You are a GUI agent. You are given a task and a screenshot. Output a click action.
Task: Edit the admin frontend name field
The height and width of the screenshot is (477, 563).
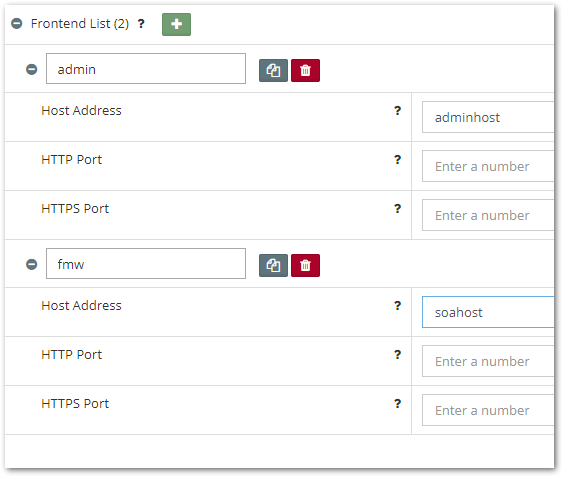[146, 69]
